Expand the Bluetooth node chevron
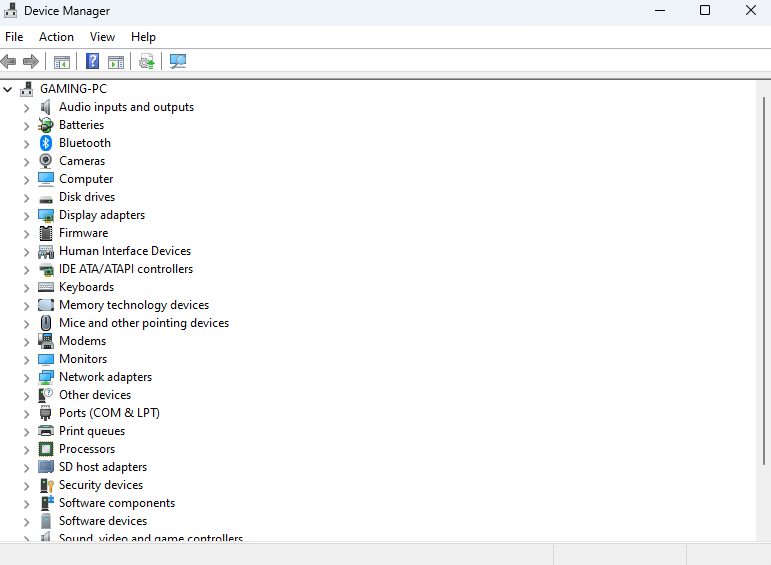The height and width of the screenshot is (565, 771). coord(27,144)
